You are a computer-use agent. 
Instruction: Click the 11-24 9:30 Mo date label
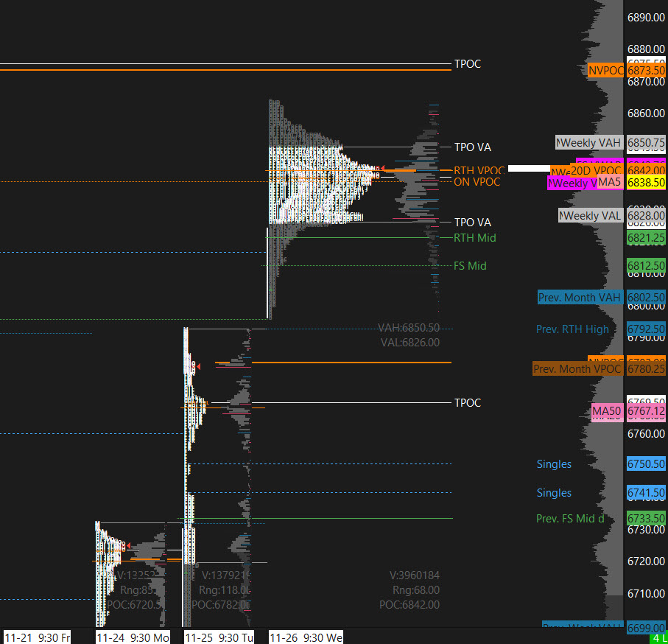pyautogui.click(x=133, y=637)
